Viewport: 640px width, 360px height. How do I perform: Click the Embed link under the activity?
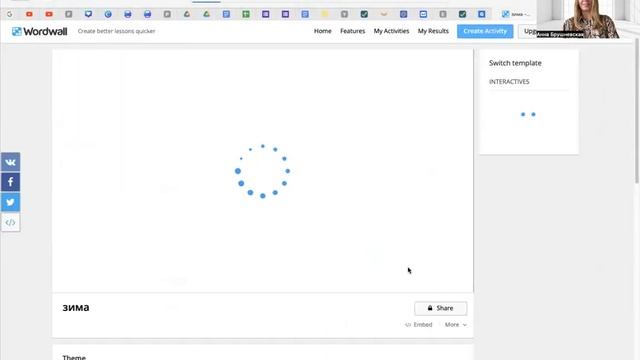point(418,325)
